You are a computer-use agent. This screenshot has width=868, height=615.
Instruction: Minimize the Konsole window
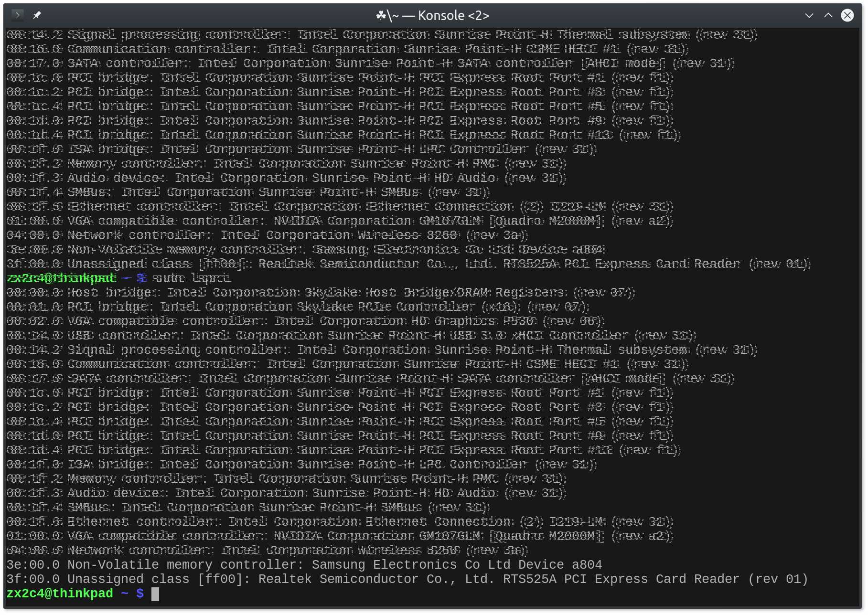point(809,15)
